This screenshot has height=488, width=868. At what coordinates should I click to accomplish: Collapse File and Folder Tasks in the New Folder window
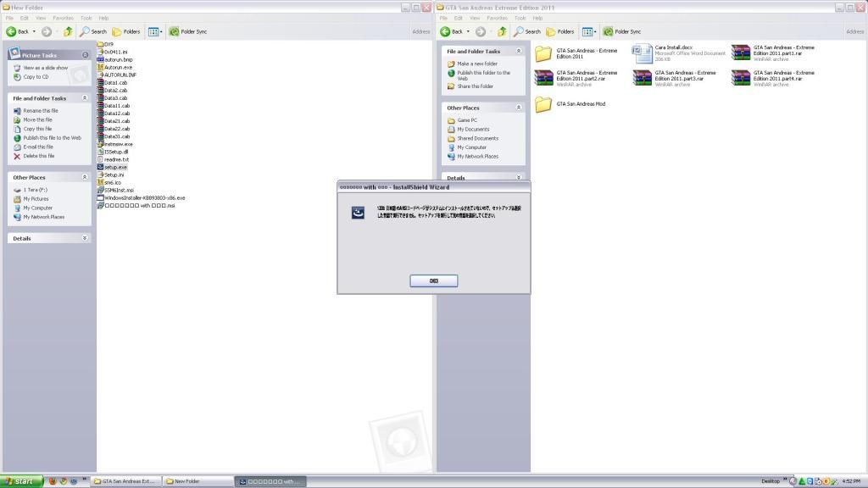[x=85, y=98]
